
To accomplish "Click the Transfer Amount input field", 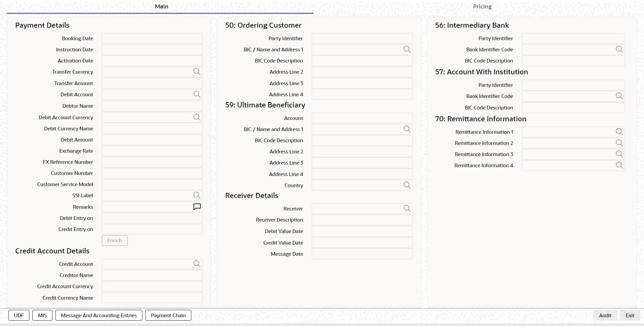I will [x=152, y=83].
